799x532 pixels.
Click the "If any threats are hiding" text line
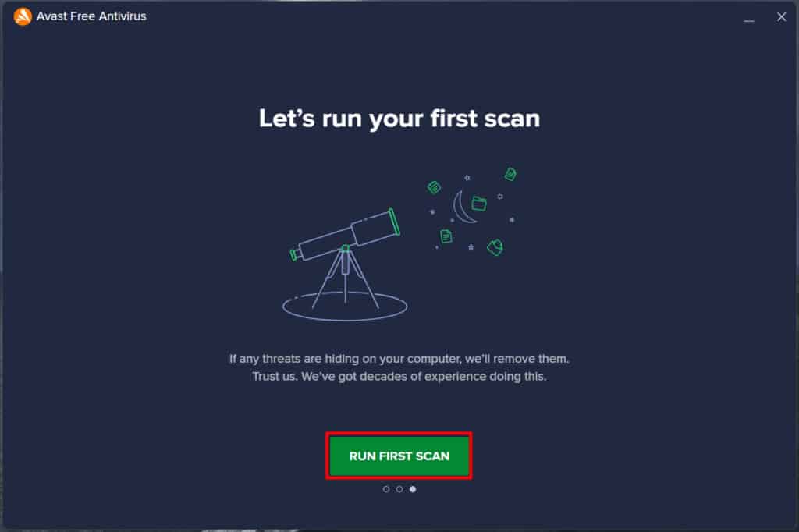pos(399,359)
